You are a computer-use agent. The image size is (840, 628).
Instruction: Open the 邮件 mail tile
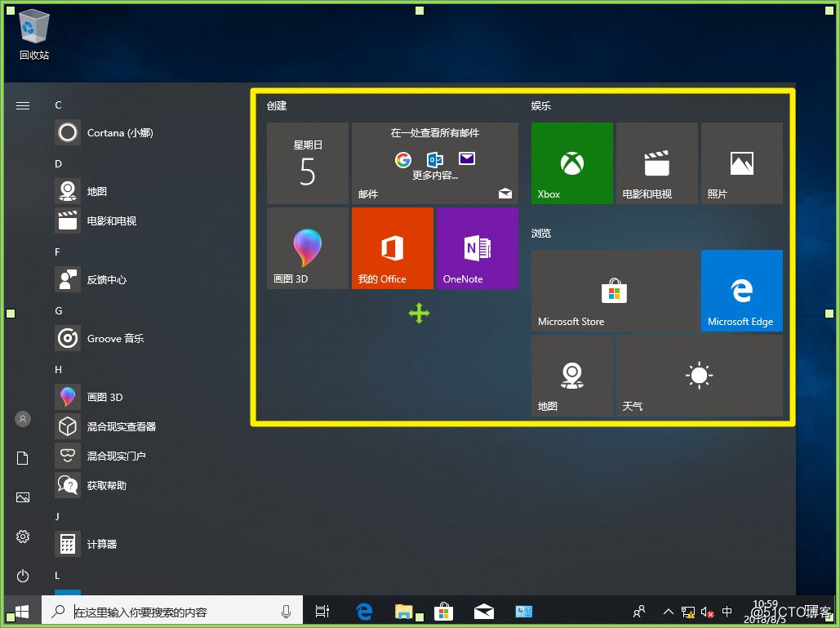(x=435, y=163)
